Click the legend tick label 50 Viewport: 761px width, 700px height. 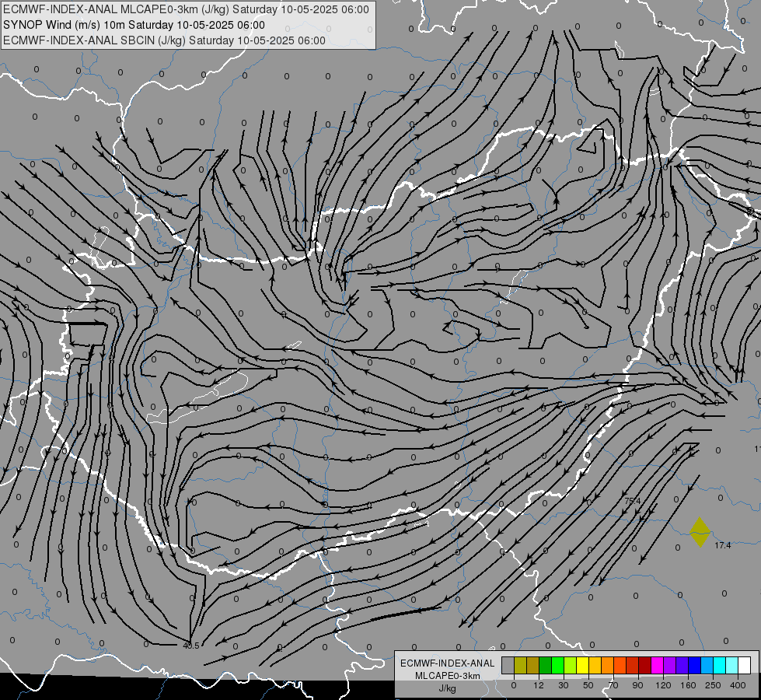coord(588,685)
